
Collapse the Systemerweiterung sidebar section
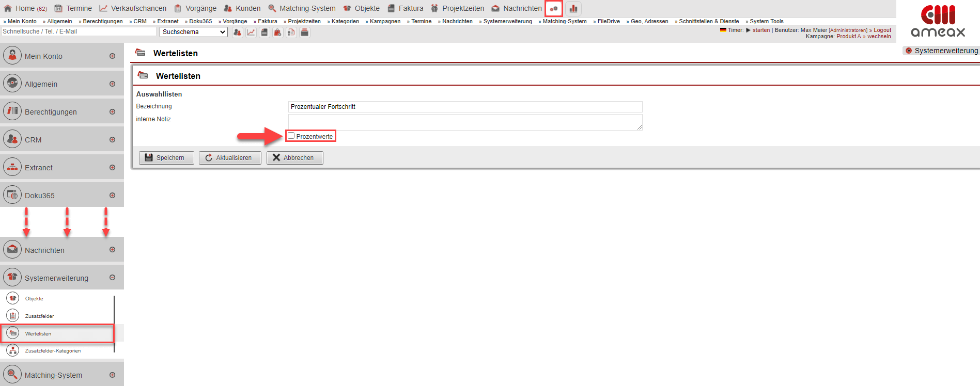point(112,278)
